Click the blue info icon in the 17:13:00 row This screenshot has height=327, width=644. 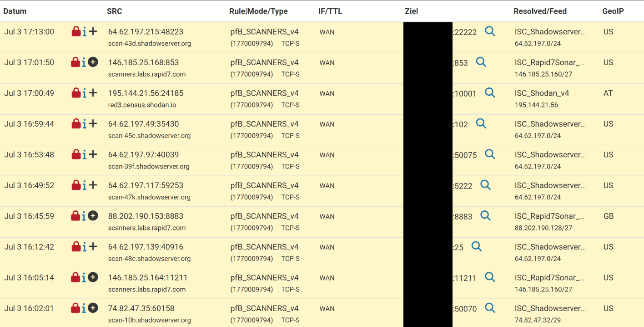click(84, 31)
